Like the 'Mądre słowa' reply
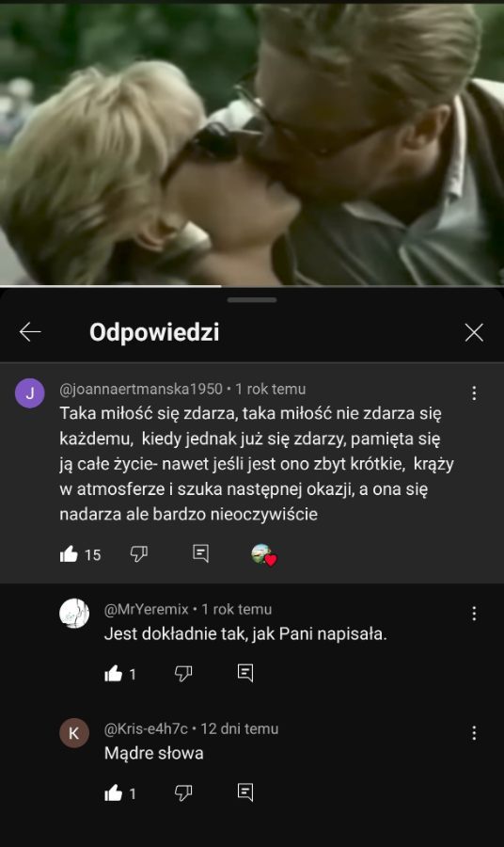Screen dimensions: 504x847 point(114,793)
